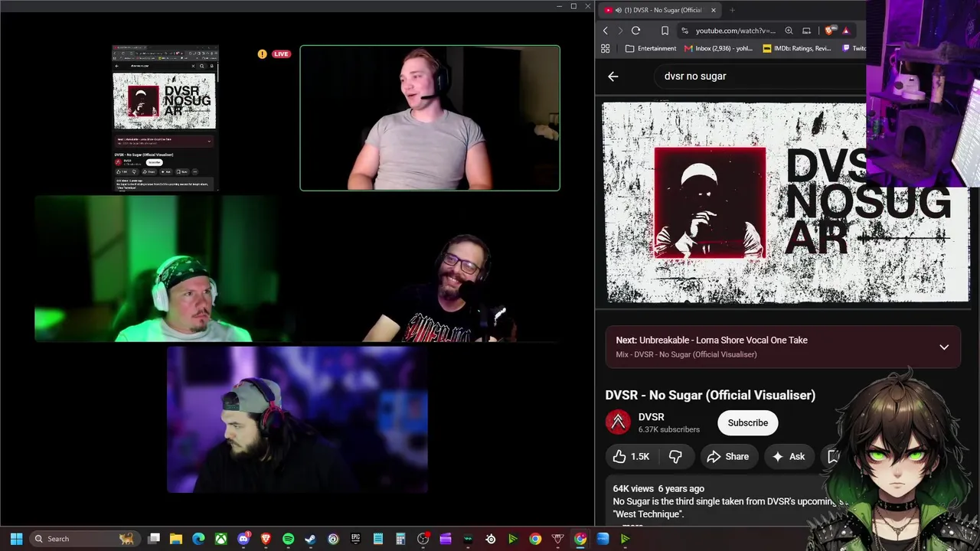Open DVSR channel name link

pos(652,417)
